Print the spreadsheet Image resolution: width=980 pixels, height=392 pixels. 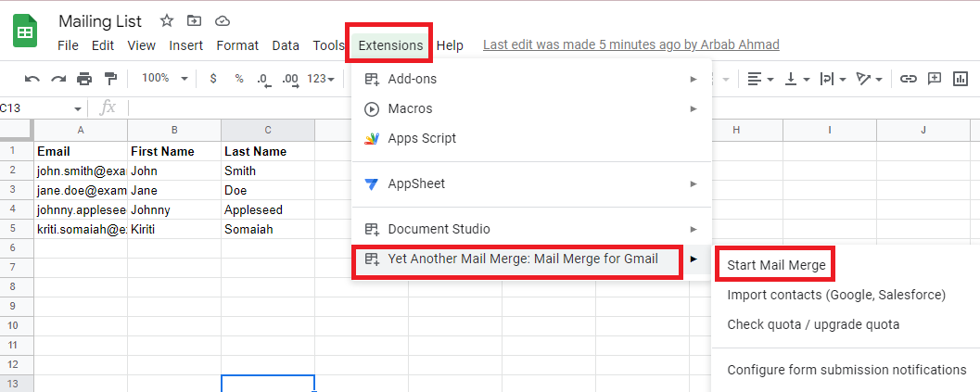click(x=84, y=79)
